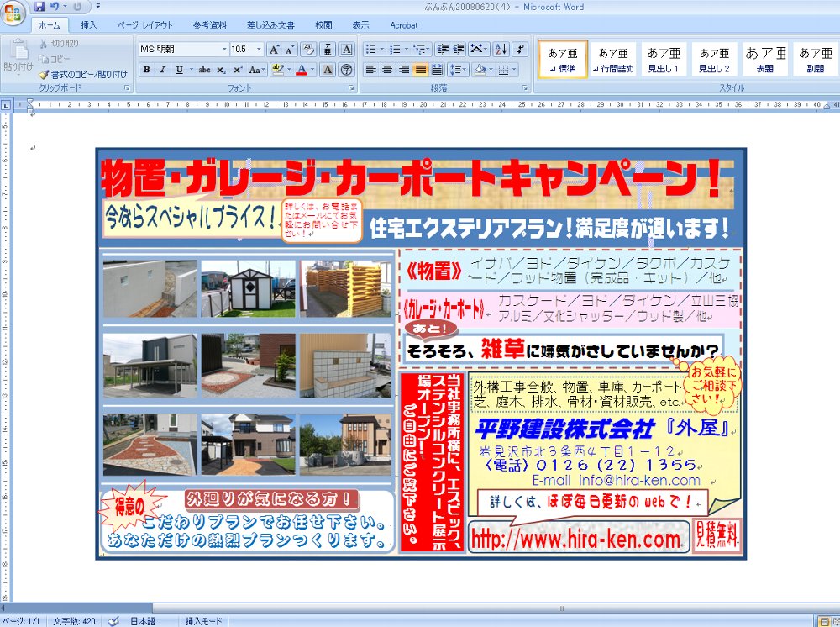Click the grow font button
The image size is (840, 627).
click(275, 50)
